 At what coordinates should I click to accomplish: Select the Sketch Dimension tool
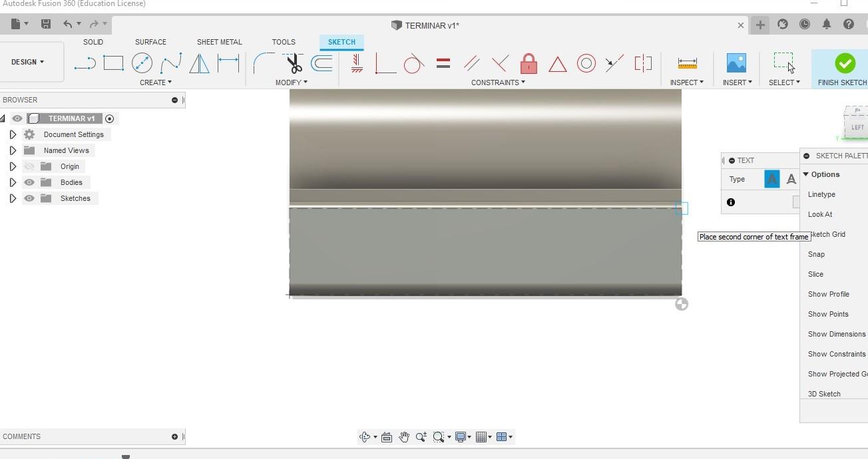click(228, 63)
